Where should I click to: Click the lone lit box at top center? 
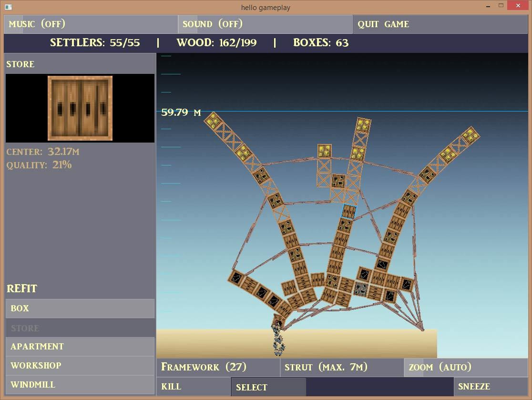(x=324, y=151)
